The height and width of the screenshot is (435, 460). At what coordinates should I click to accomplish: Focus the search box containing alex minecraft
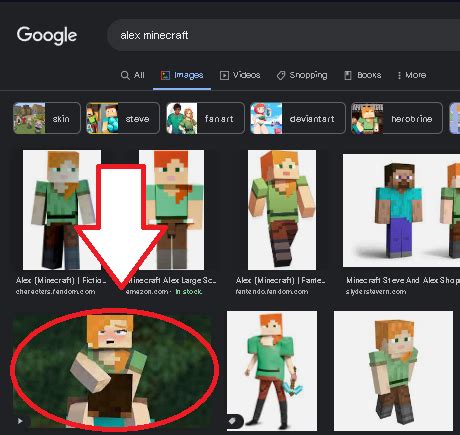(x=283, y=35)
